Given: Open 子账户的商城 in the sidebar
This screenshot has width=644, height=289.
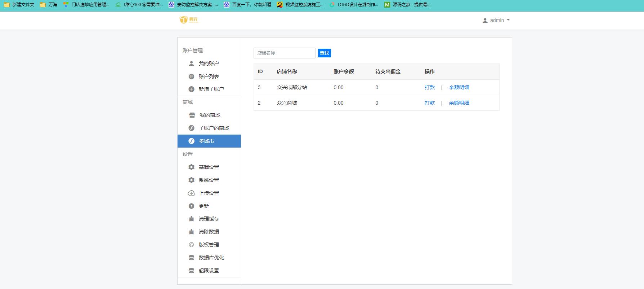Looking at the screenshot, I should [x=214, y=128].
